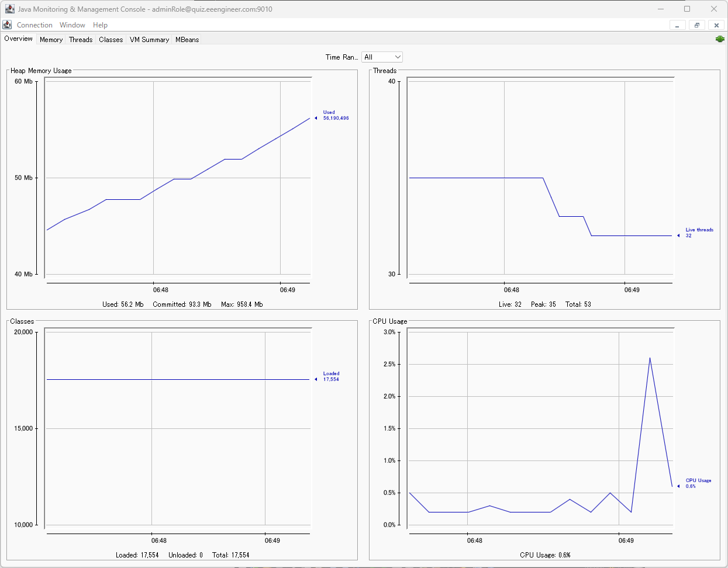Viewport: 728px width, 568px height.
Task: Close the inner monitoring frame
Action: click(716, 25)
